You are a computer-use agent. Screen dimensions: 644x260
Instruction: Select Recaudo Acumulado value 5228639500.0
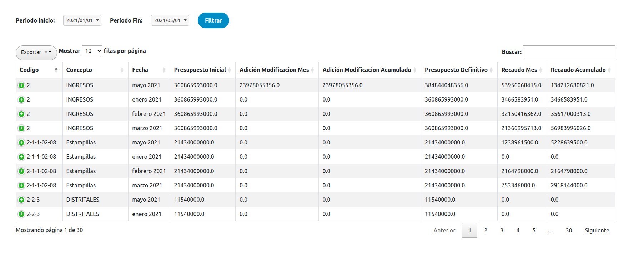569,143
